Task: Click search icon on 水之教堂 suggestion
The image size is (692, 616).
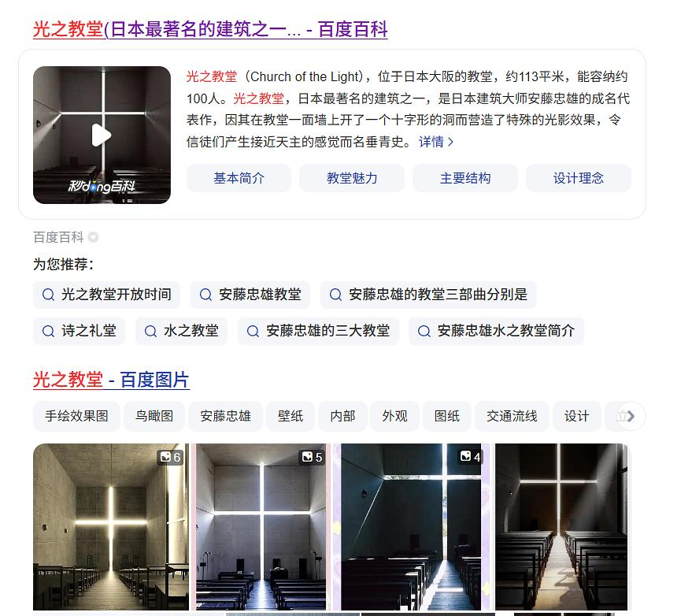Action: 150,331
